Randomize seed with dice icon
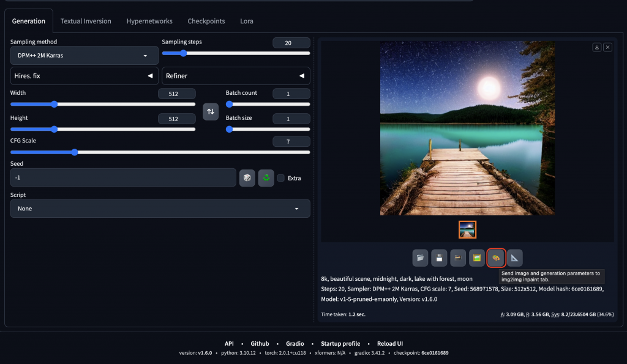The height and width of the screenshot is (364, 627). click(247, 178)
